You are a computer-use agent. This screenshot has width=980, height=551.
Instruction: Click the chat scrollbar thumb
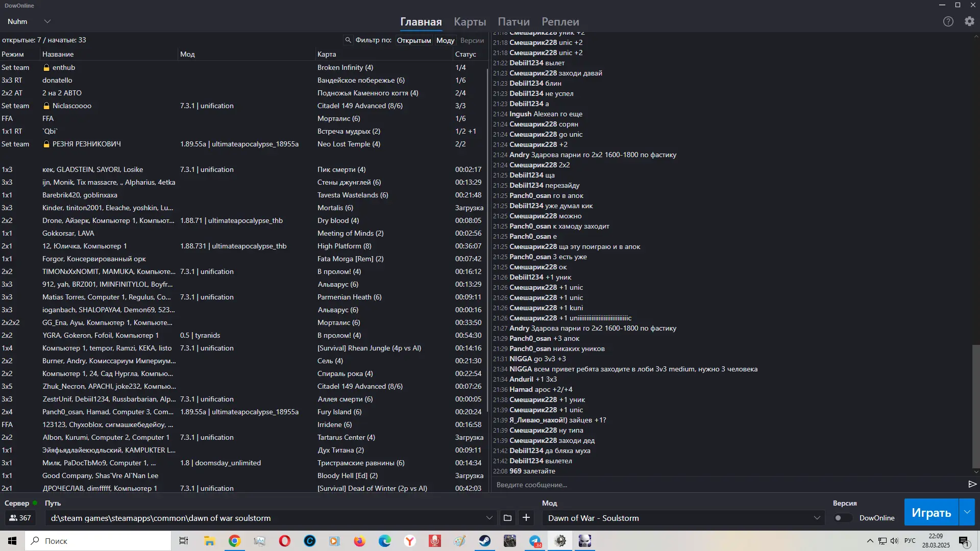click(x=976, y=406)
